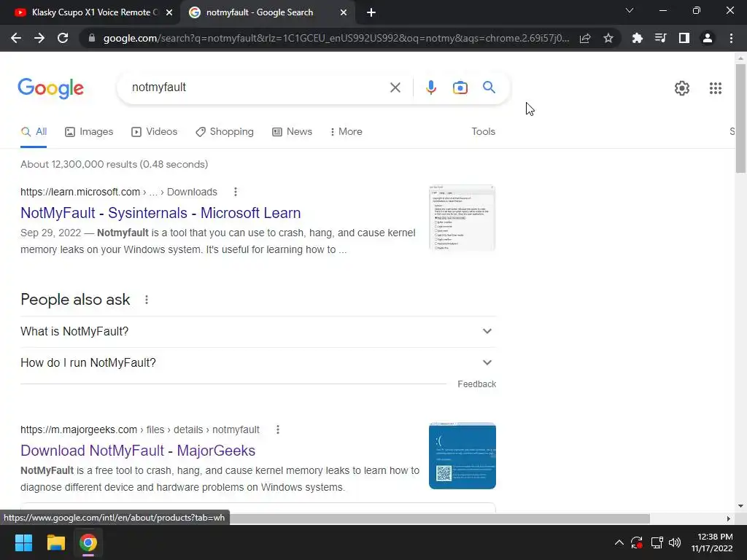Start voice search microphone
Image resolution: width=747 pixels, height=560 pixels.
pos(430,87)
